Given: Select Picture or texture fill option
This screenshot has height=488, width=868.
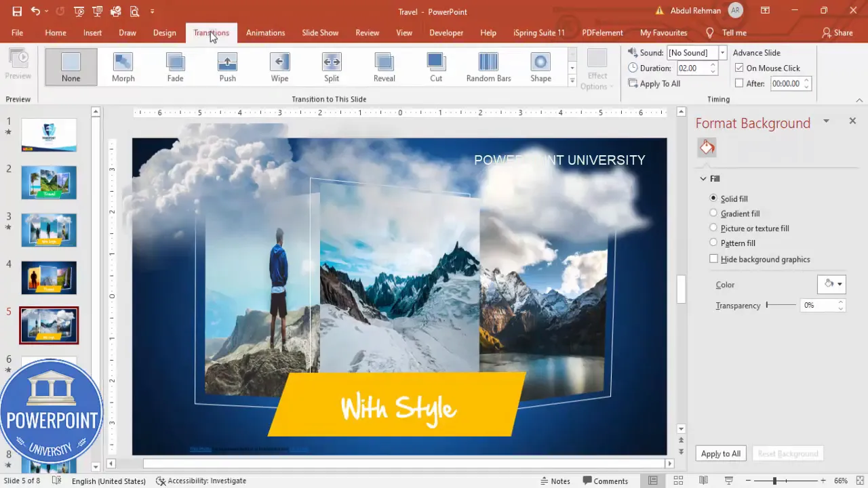Looking at the screenshot, I should coord(713,228).
